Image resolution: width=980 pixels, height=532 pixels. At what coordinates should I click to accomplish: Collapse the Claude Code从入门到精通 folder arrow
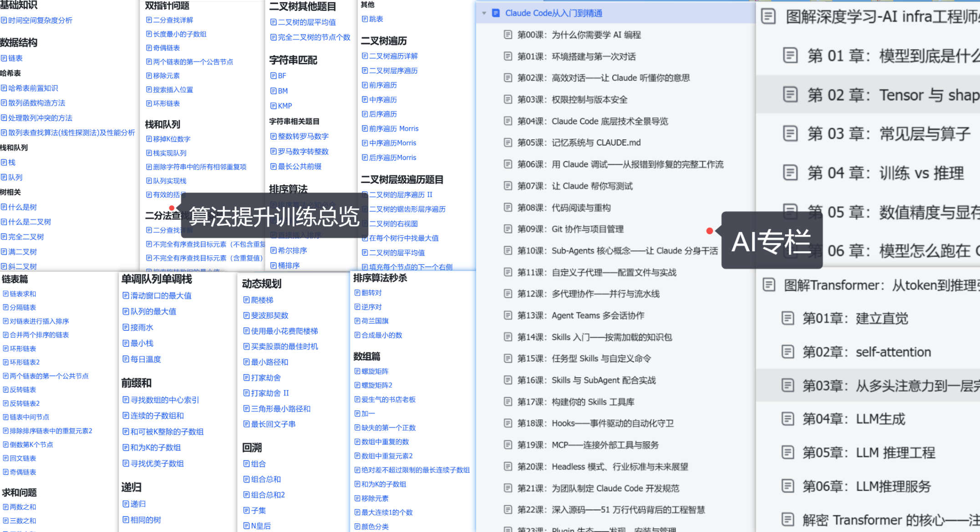[484, 13]
